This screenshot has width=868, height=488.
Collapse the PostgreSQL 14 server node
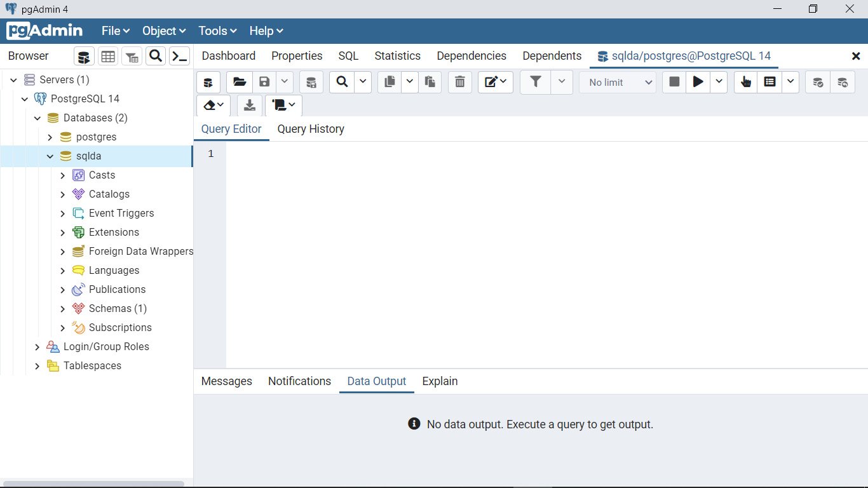pos(25,99)
